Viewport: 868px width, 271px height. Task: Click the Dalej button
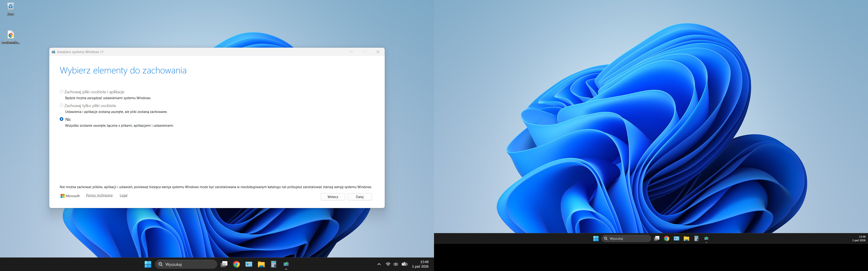(360, 197)
